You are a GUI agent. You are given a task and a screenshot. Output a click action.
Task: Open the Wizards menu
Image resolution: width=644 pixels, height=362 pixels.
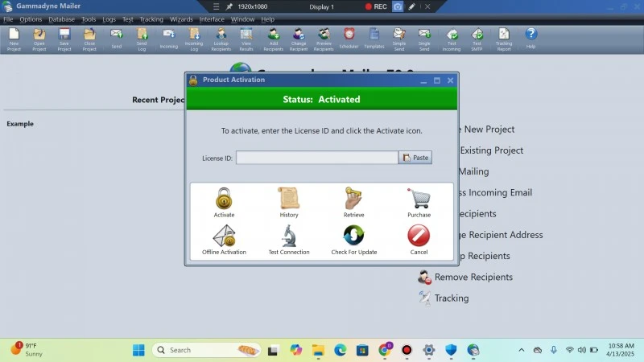tap(181, 19)
